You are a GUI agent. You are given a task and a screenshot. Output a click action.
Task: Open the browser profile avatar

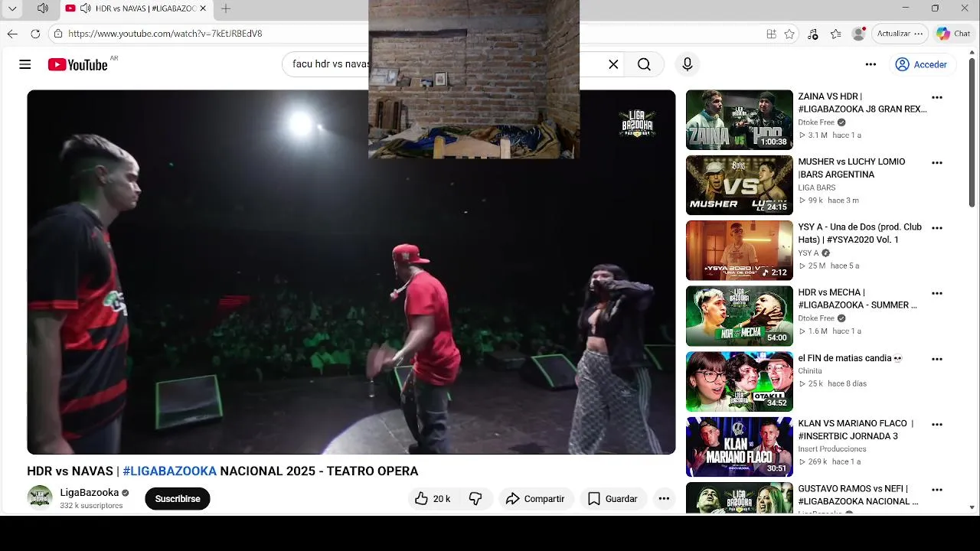pyautogui.click(x=859, y=34)
